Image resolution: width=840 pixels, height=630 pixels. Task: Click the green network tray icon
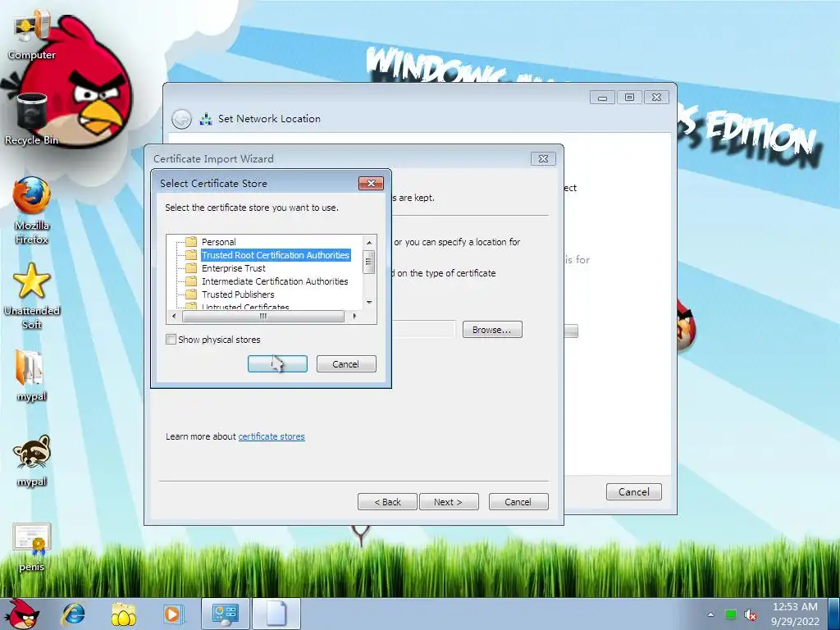(731, 614)
